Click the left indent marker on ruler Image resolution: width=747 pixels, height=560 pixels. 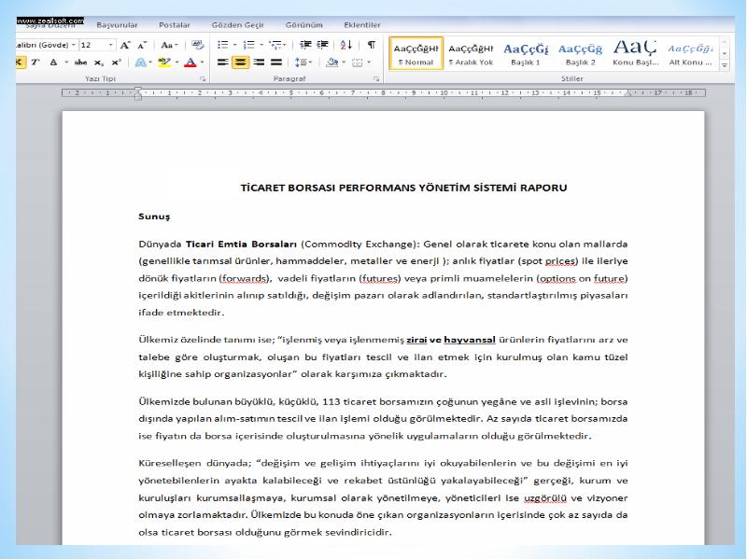[137, 93]
